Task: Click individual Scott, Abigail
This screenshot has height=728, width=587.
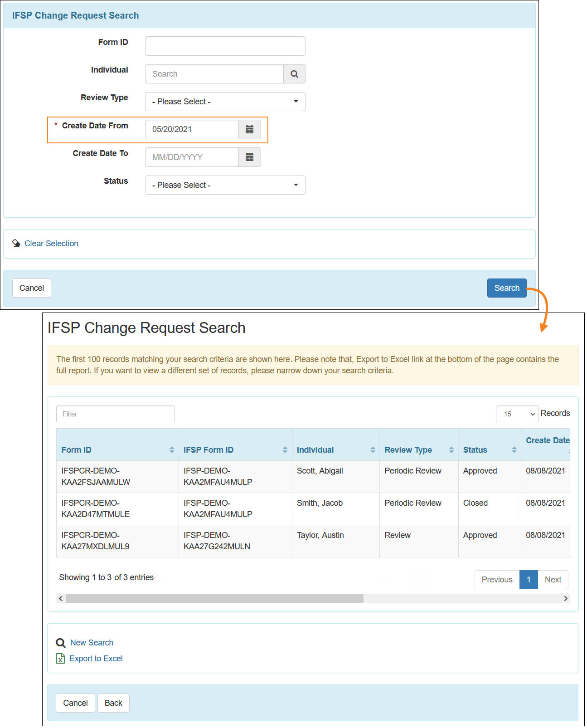Action: click(320, 471)
